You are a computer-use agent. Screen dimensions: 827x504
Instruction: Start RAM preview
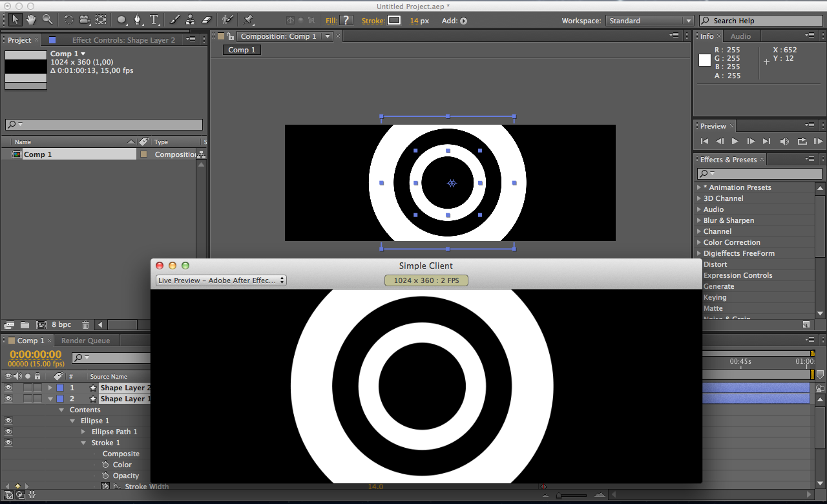coord(818,142)
